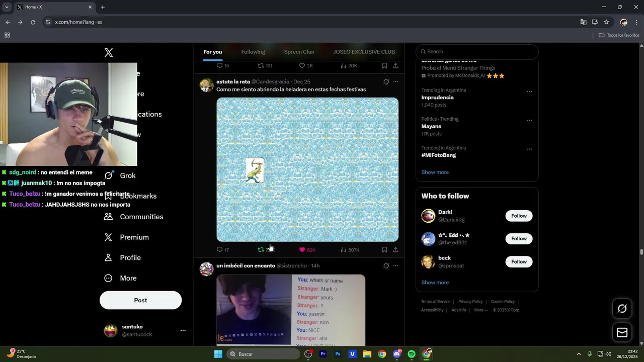644x362 pixels.
Task: Expand the footer More menu
Action: point(481,310)
